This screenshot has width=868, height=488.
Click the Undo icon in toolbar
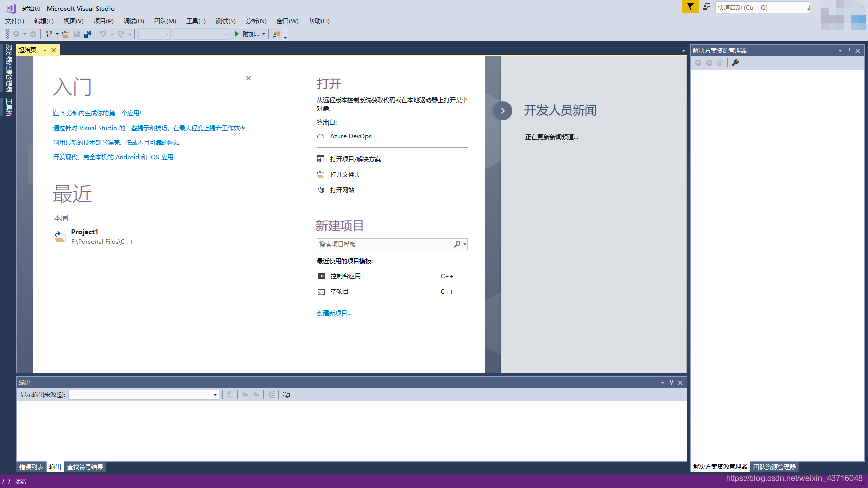coord(103,34)
